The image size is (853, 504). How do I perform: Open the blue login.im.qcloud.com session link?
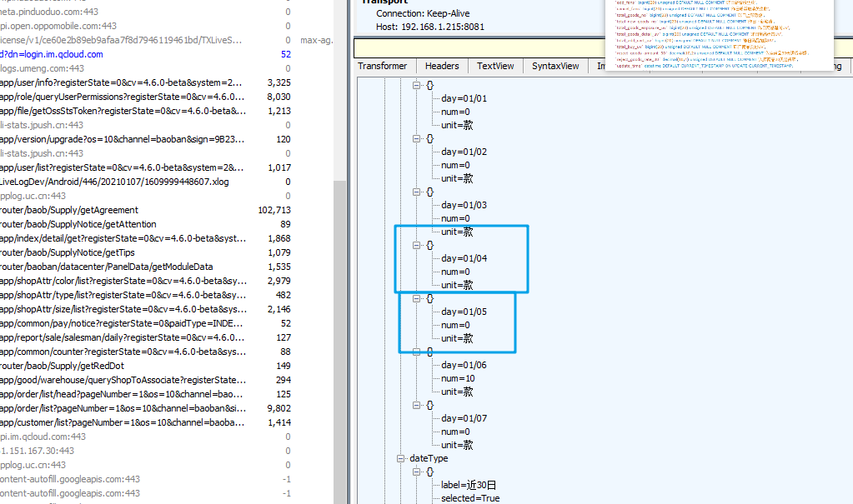click(x=52, y=54)
